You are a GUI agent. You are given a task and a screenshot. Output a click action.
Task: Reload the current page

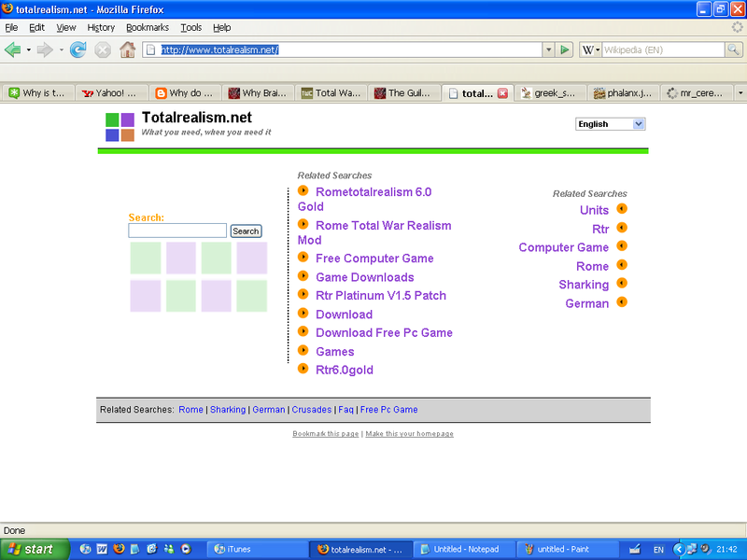pos(78,49)
